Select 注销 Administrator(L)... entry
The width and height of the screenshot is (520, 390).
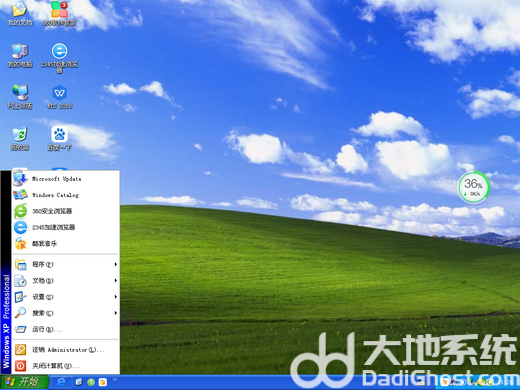(x=66, y=350)
